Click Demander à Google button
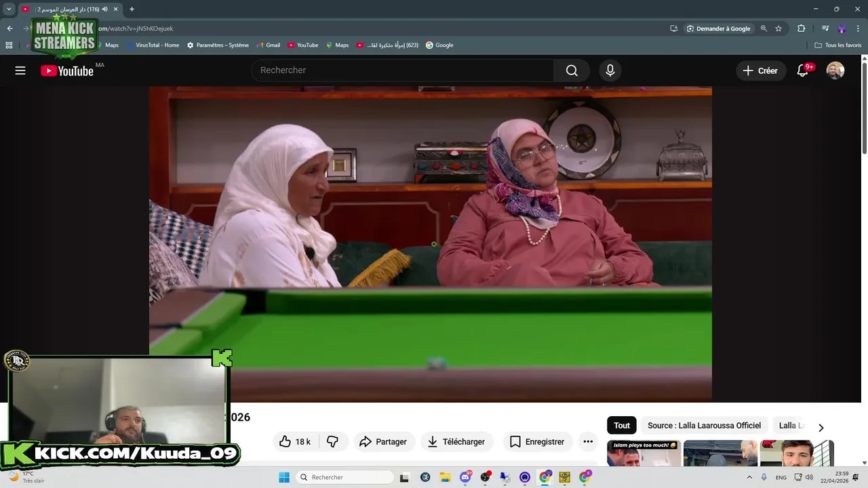The image size is (868, 488). click(718, 28)
